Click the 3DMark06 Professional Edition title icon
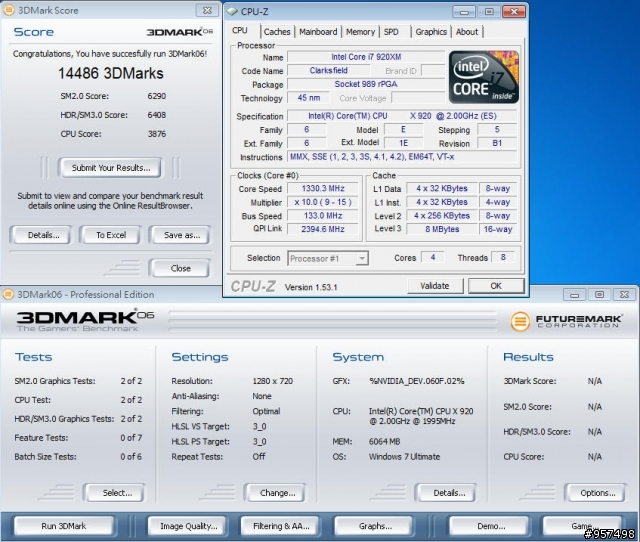The width and height of the screenshot is (640, 542). pyautogui.click(x=8, y=294)
